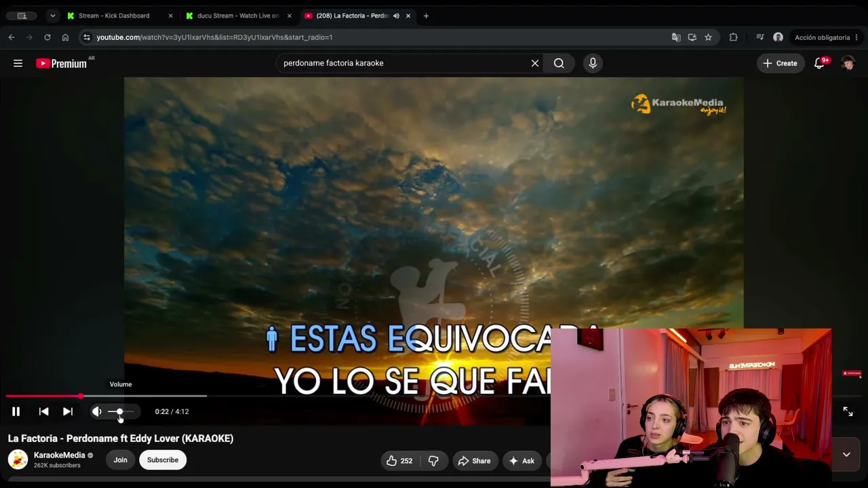The height and width of the screenshot is (488, 868).
Task: Join the KaraokeMedia channel membership
Action: (120, 460)
